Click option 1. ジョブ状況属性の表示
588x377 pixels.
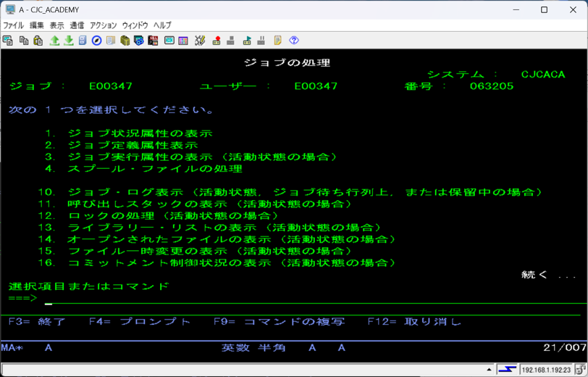pyautogui.click(x=129, y=133)
